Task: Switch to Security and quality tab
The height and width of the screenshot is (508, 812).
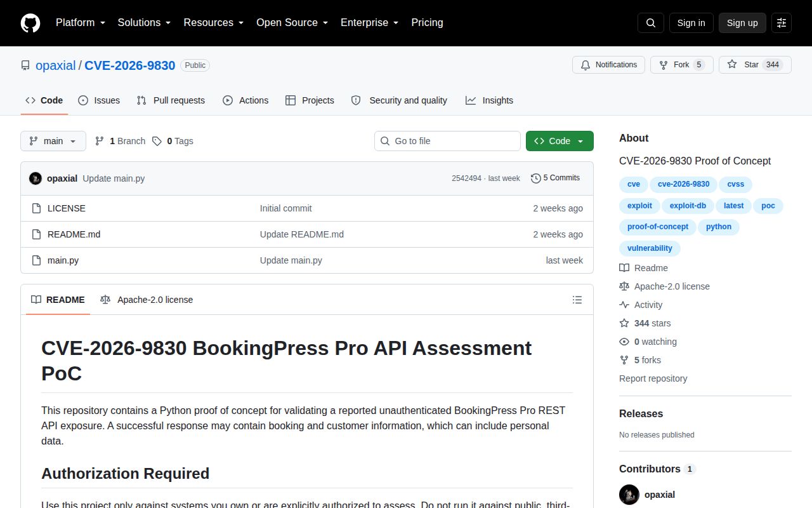Action: click(399, 100)
